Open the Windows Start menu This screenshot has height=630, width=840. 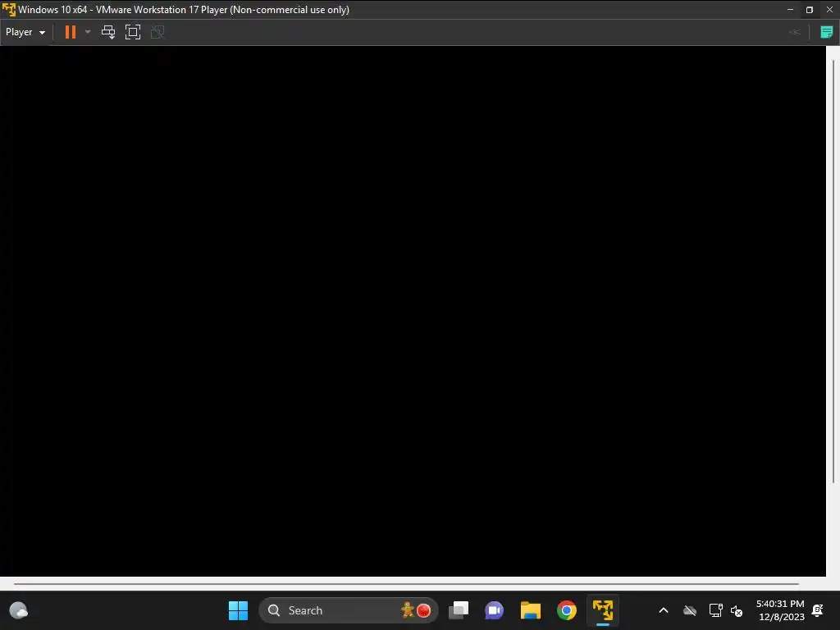click(x=238, y=610)
